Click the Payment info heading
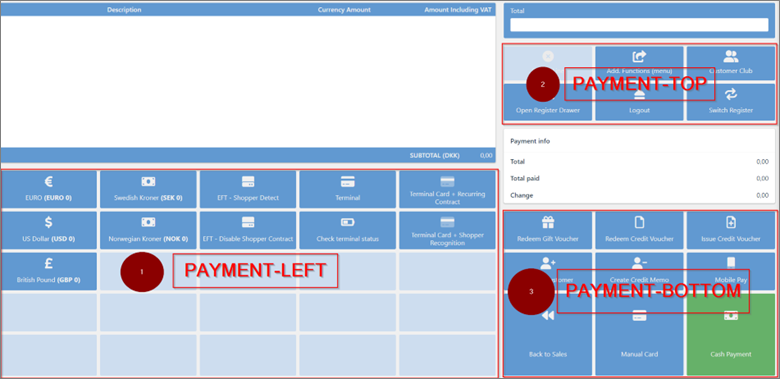 click(530, 141)
